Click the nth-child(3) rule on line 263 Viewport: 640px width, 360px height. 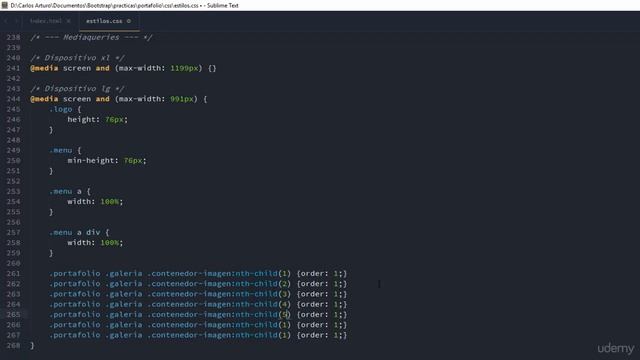coord(198,294)
